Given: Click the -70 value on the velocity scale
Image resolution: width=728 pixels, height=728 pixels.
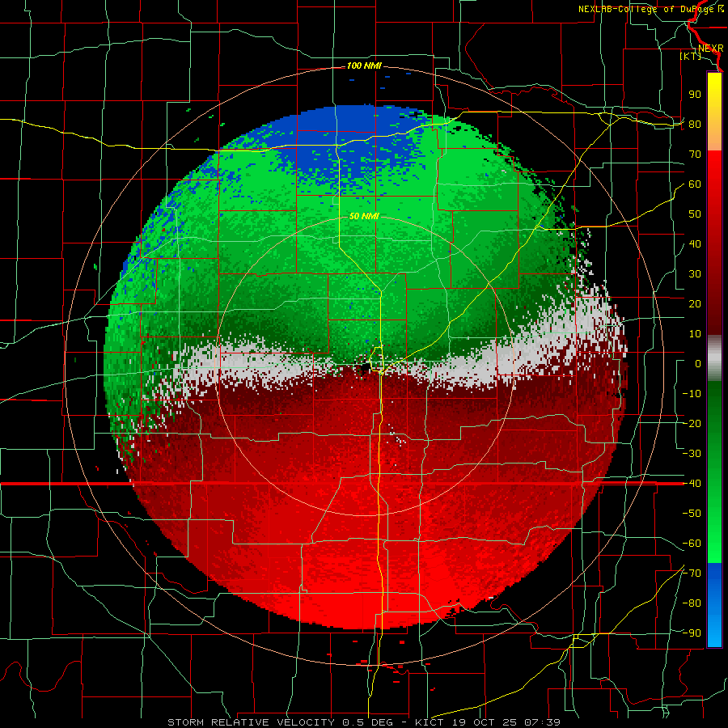Looking at the screenshot, I should coord(692,574).
